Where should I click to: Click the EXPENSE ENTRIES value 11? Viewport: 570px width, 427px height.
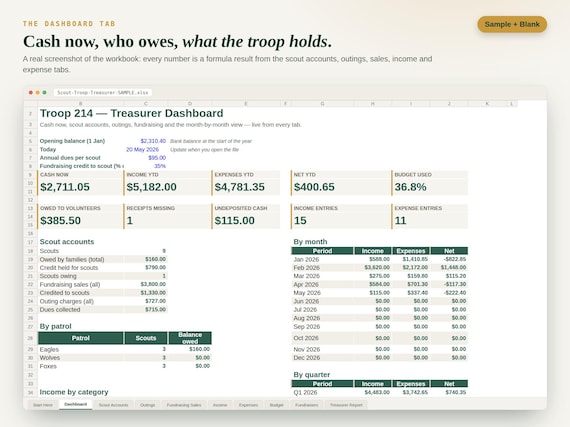point(400,221)
